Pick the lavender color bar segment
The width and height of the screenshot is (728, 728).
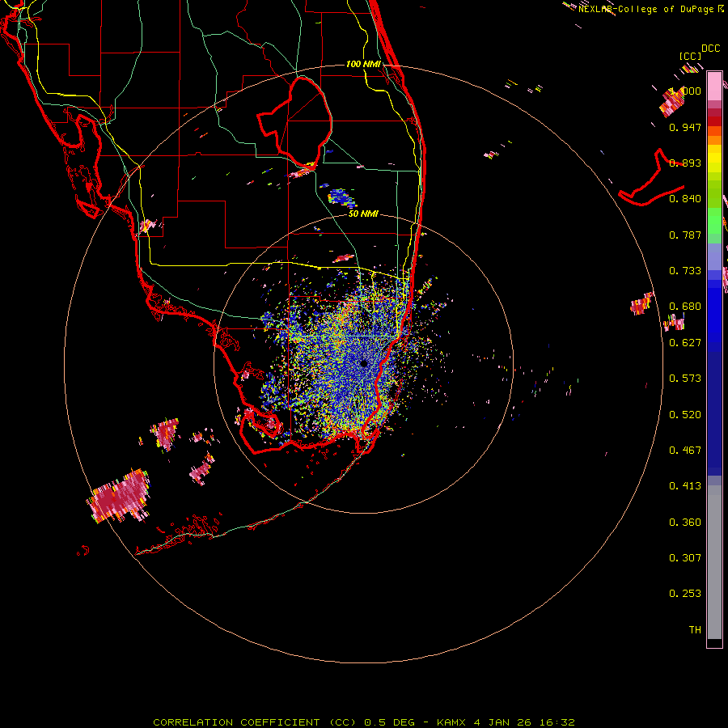tap(714, 256)
